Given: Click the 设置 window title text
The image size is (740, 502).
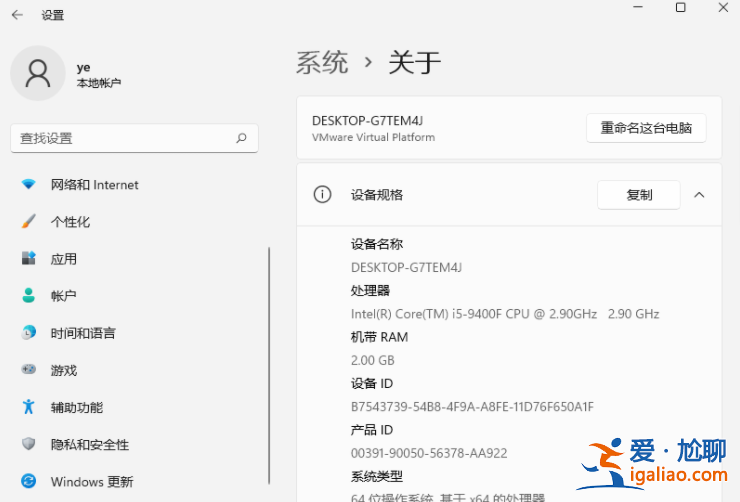Looking at the screenshot, I should 52,15.
